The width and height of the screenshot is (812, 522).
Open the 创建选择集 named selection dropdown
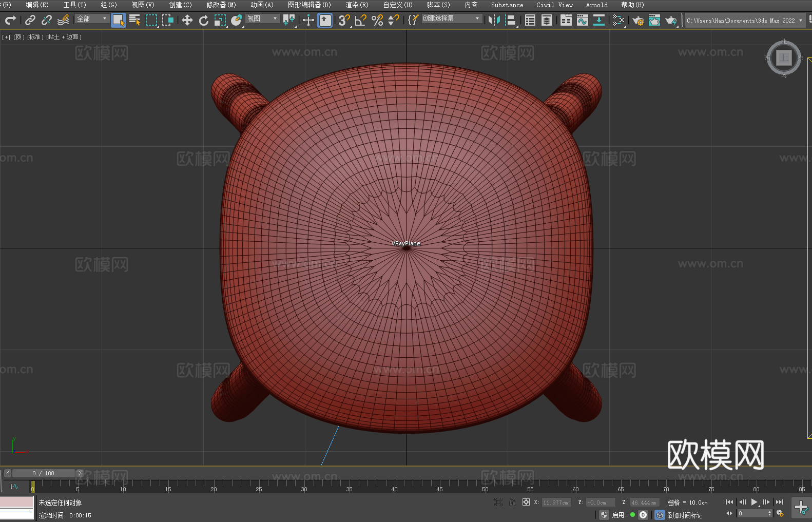(452, 19)
